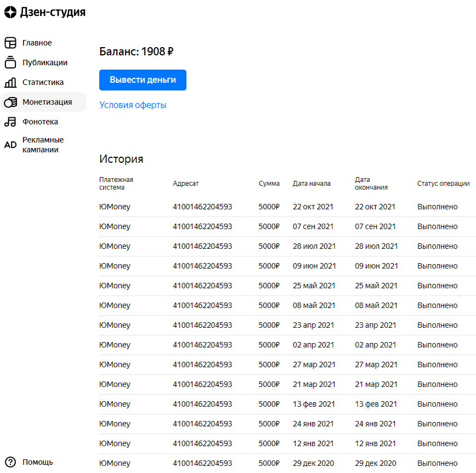Click the Дата окончания column header
The image size is (476, 473).
pos(371,184)
